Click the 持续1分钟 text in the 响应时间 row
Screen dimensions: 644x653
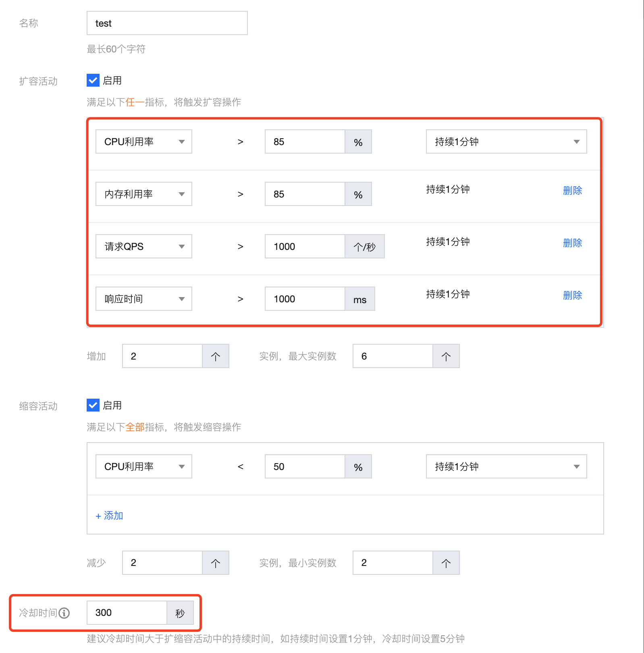(448, 294)
